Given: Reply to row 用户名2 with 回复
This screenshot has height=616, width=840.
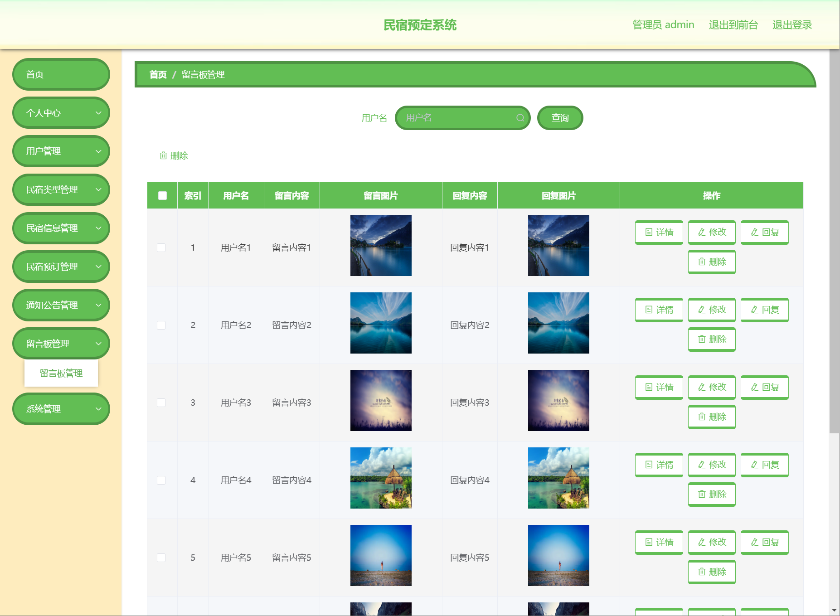Looking at the screenshot, I should (x=764, y=310).
